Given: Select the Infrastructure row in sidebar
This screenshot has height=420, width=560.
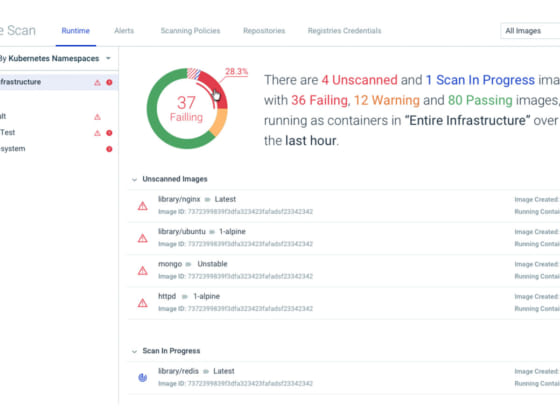Looking at the screenshot, I should click(x=59, y=82).
